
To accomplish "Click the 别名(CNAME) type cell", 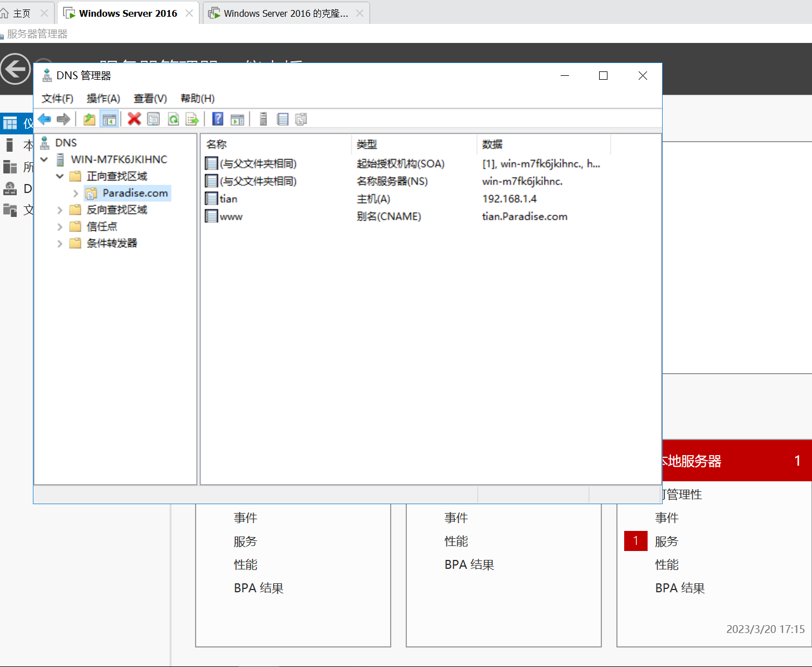I will pos(389,216).
